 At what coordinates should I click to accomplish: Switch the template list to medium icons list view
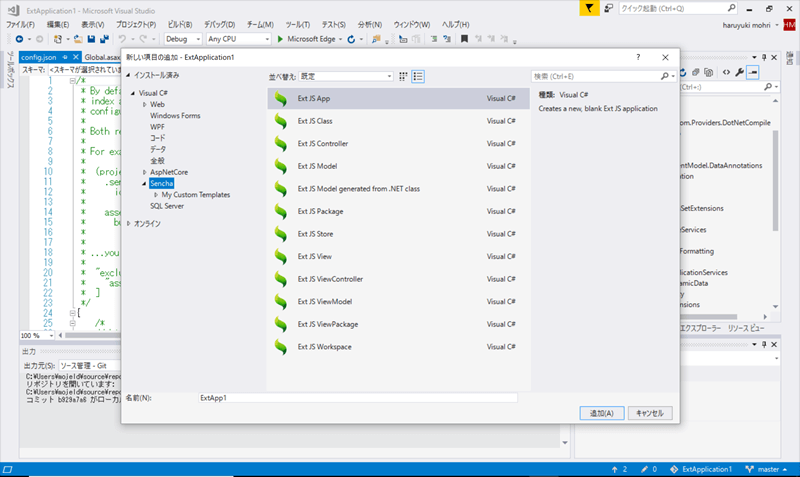tap(418, 77)
